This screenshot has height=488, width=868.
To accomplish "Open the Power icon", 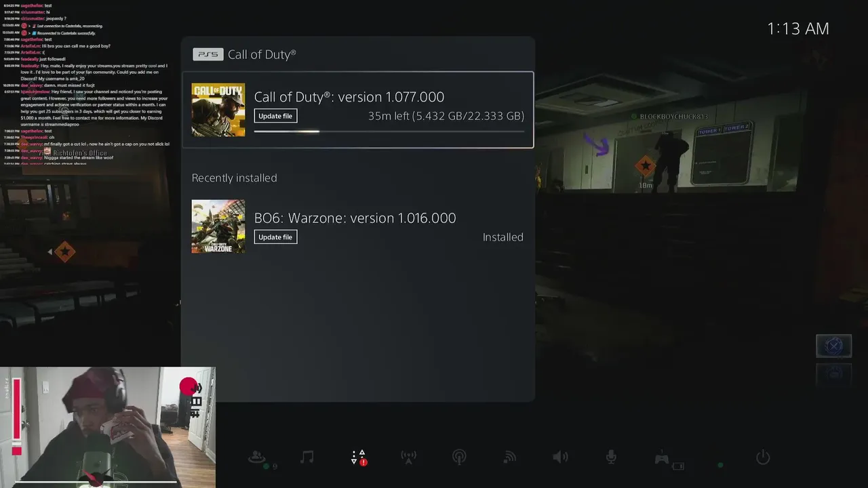I will click(763, 457).
